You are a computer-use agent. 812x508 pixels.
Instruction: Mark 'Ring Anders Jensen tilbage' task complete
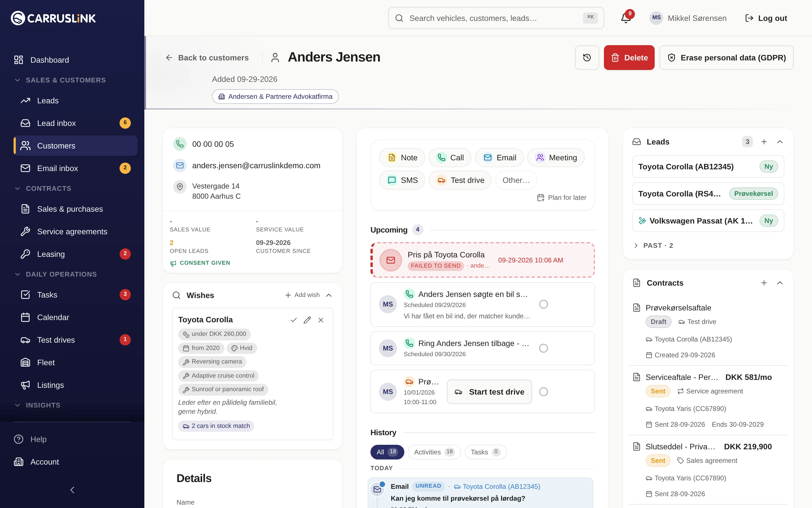[543, 349]
